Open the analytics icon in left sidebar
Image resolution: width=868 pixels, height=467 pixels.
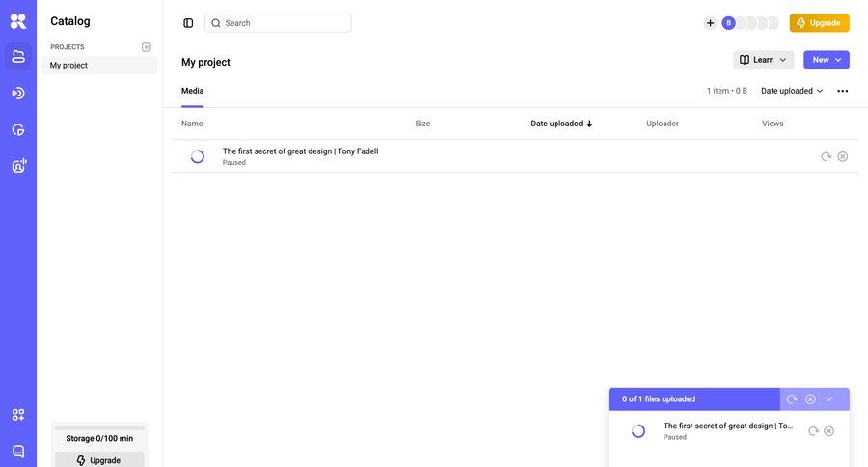pos(18,129)
